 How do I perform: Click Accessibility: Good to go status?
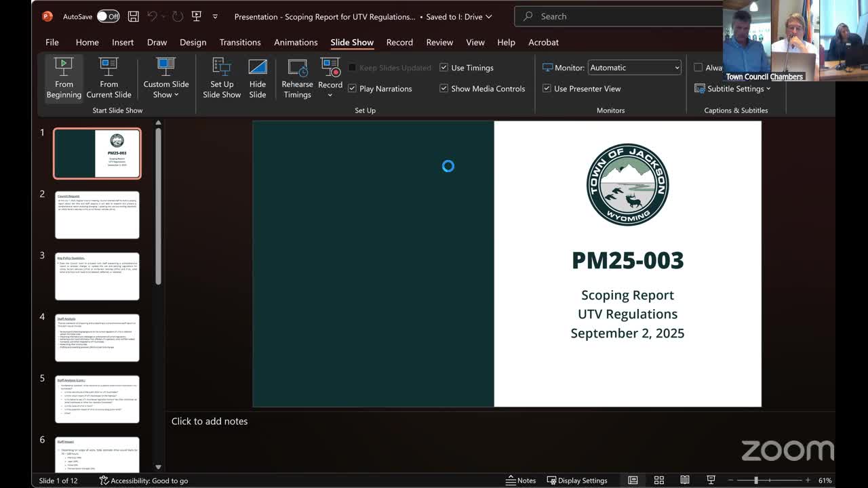click(144, 481)
